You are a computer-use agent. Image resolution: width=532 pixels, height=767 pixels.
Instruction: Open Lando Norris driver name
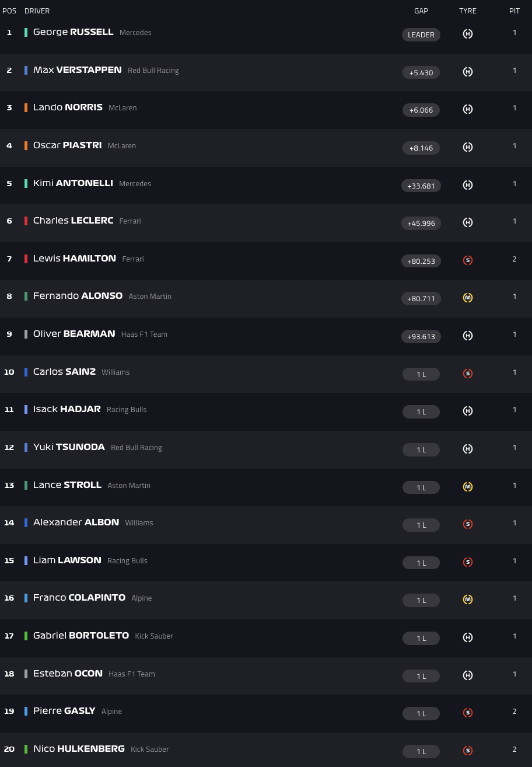pyautogui.click(x=68, y=107)
